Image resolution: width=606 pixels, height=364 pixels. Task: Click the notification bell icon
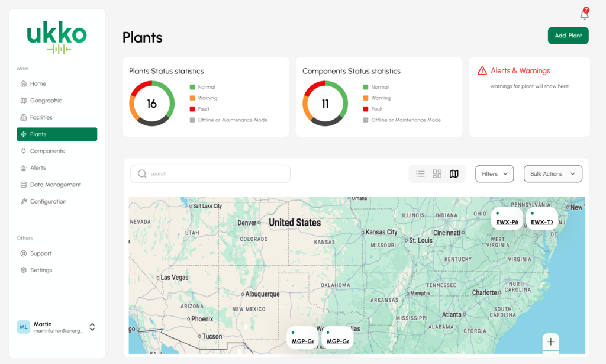coord(584,15)
